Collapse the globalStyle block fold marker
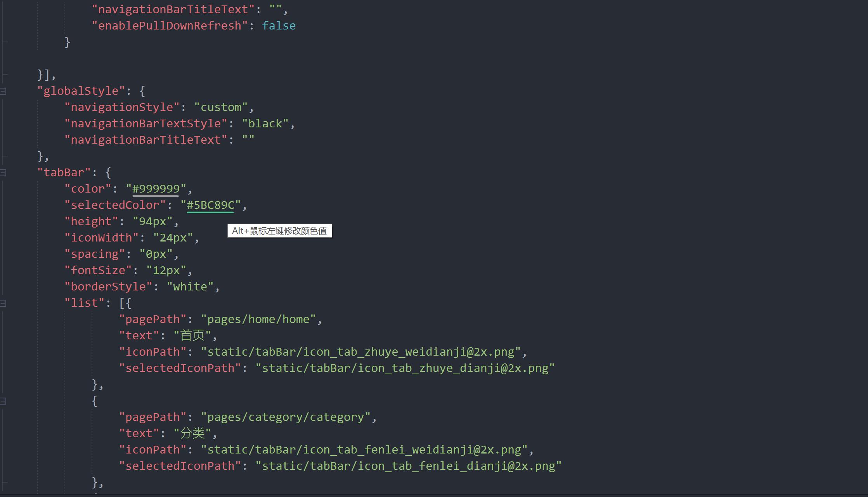Image resolution: width=868 pixels, height=497 pixels. 3,91
